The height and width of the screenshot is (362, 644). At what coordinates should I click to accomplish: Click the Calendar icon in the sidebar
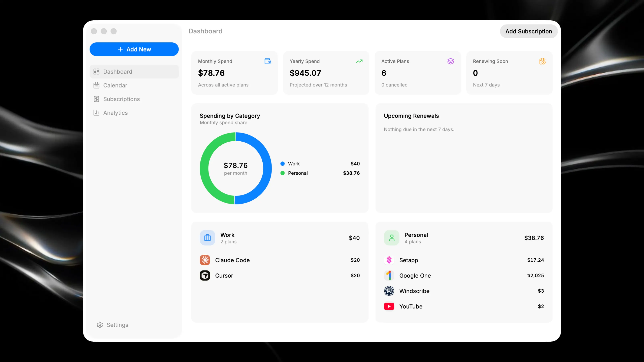(97, 85)
